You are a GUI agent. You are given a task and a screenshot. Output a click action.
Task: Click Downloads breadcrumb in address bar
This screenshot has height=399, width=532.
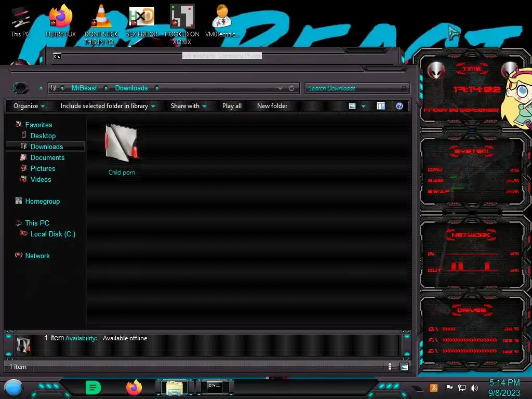(131, 88)
